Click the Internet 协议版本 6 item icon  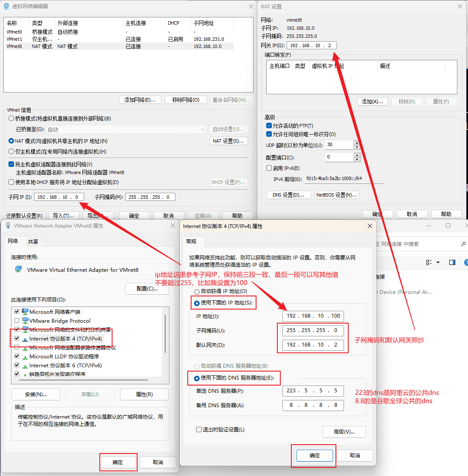tap(25, 366)
